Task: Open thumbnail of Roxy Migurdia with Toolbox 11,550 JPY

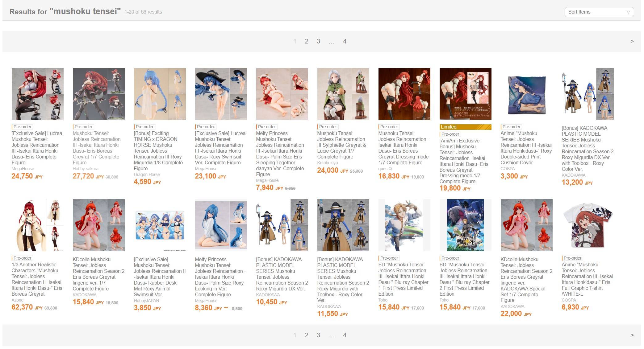Action: coord(343,225)
